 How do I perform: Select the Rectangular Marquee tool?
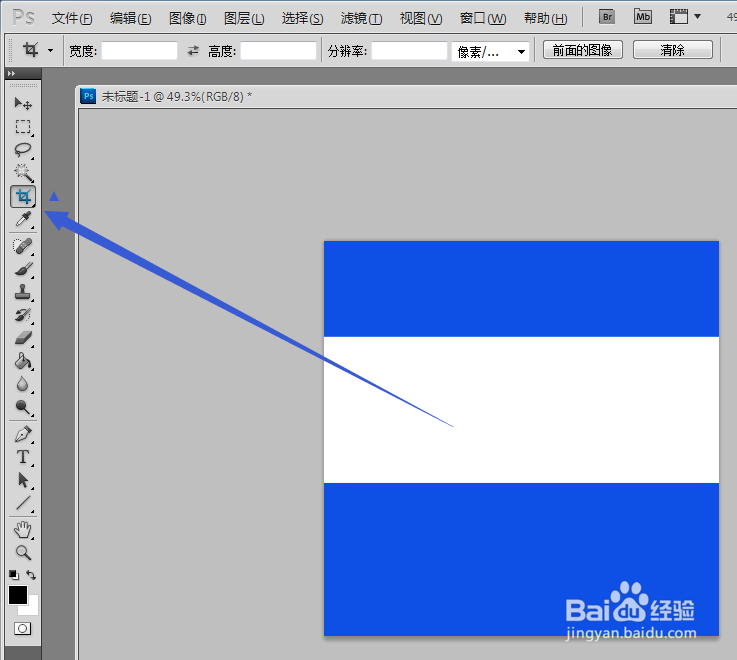(23, 127)
